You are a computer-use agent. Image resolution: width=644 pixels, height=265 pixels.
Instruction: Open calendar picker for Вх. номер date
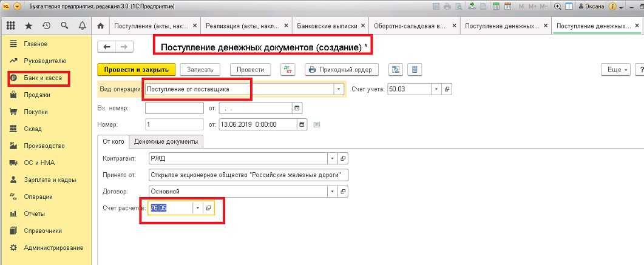(x=297, y=108)
